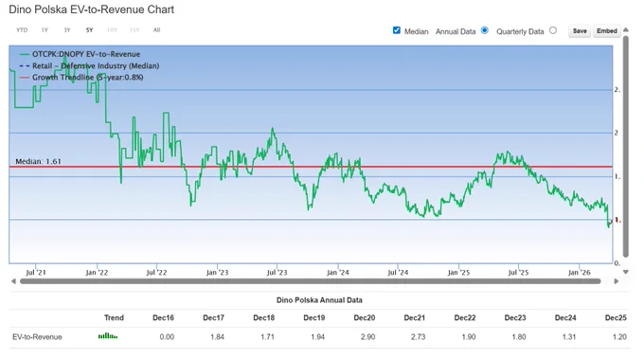Click the chart horizontal range scrollbar
This screenshot has height=359, width=644.
pos(310,281)
